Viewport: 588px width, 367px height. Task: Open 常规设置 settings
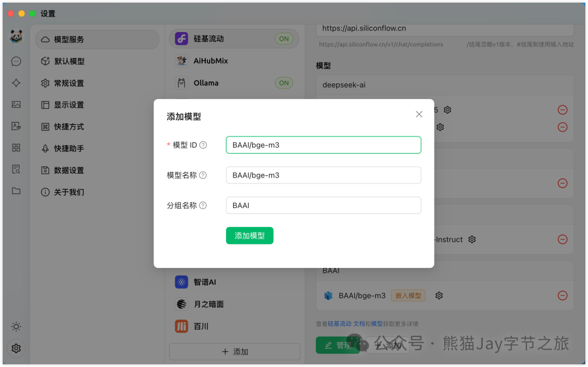97,83
